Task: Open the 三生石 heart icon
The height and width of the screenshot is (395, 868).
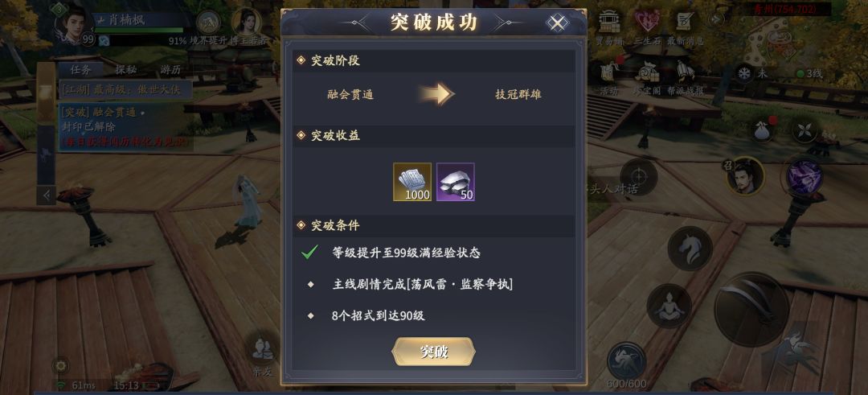Action: [x=646, y=27]
